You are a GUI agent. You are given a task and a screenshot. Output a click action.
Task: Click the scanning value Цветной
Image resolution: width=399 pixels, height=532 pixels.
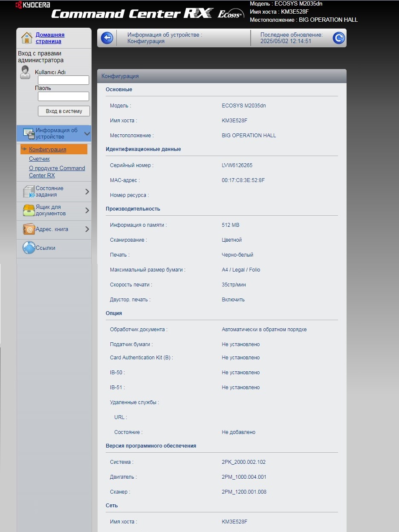[x=232, y=240]
